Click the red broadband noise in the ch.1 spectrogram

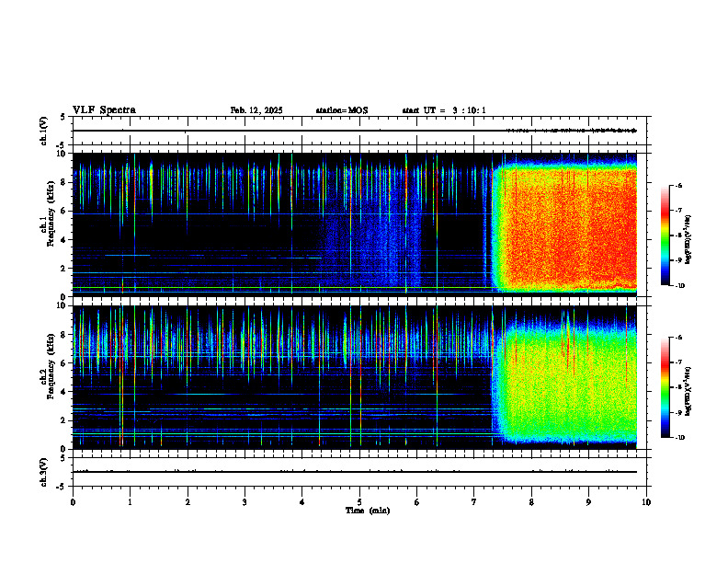point(566,227)
